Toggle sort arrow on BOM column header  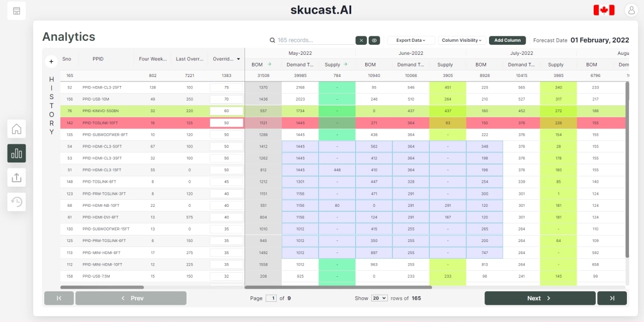pyautogui.click(x=270, y=64)
